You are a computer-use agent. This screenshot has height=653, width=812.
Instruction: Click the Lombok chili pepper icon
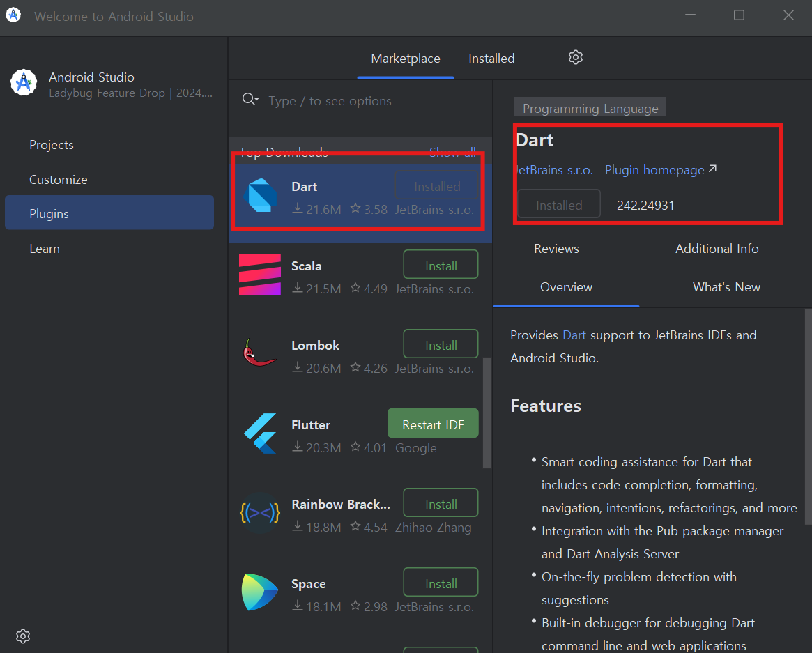tap(259, 353)
